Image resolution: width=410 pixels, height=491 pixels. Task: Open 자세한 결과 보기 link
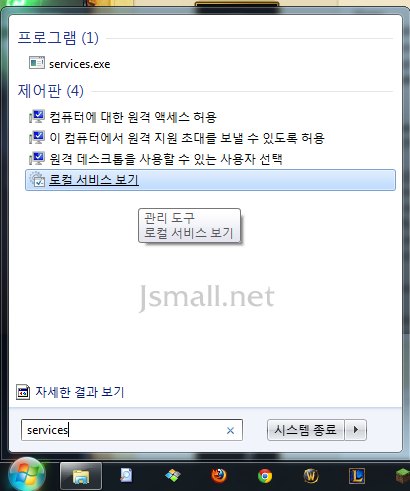[80, 392]
